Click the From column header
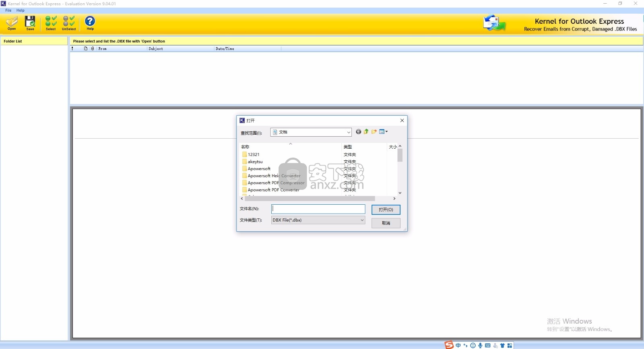The image size is (644, 349). 122,49
